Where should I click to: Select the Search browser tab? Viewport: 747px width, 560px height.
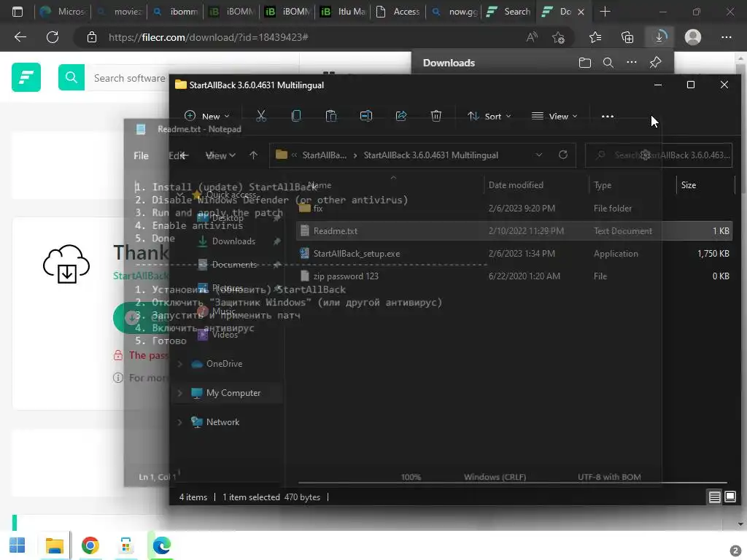pos(510,12)
